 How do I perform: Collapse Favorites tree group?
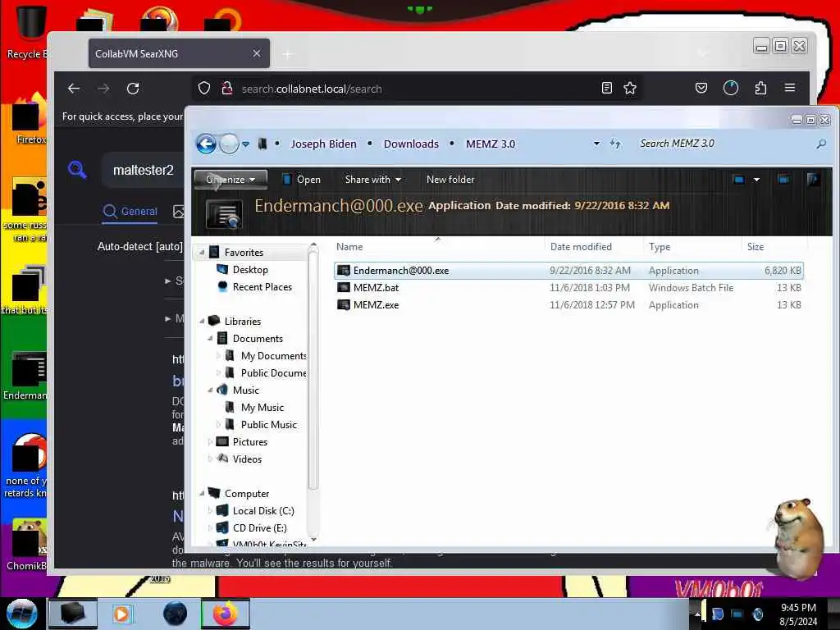[202, 253]
